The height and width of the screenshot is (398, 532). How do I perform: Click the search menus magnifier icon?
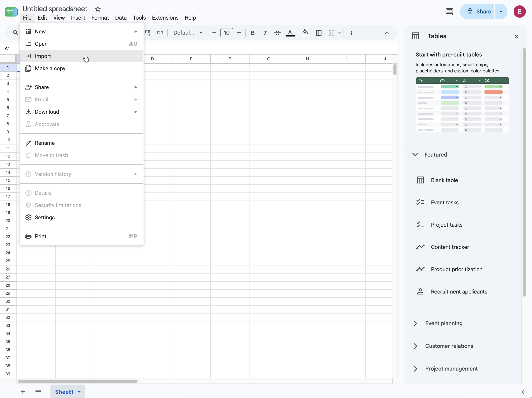pyautogui.click(x=15, y=33)
